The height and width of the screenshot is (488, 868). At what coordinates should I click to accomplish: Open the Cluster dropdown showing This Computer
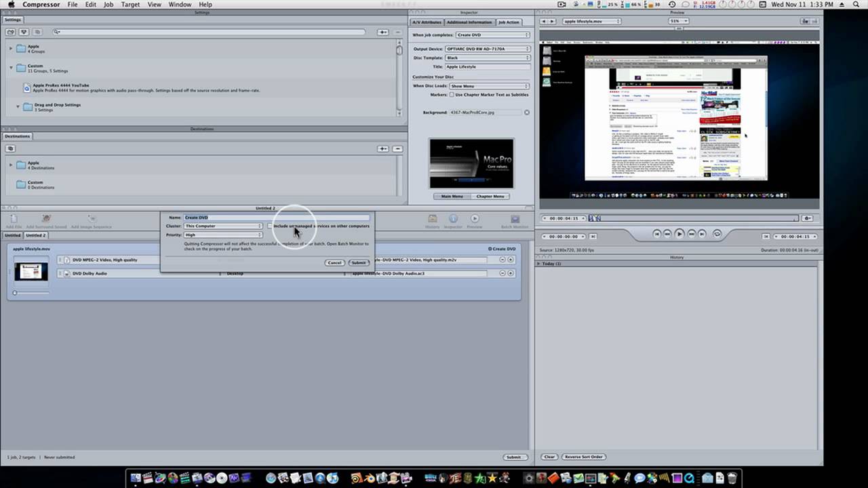223,226
